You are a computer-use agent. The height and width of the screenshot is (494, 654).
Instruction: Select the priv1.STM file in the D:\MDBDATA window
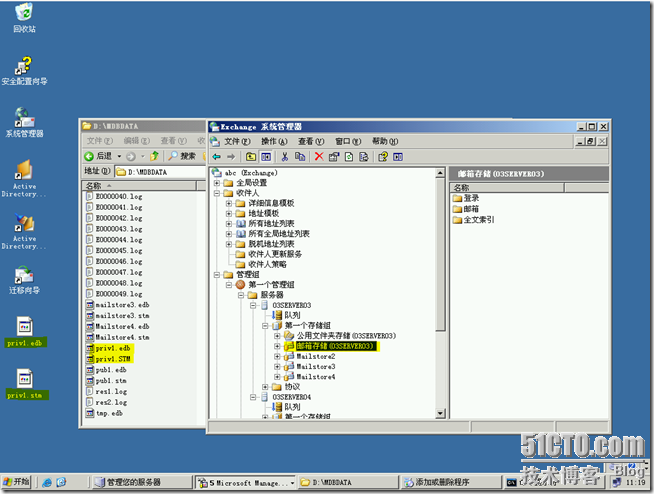point(108,359)
